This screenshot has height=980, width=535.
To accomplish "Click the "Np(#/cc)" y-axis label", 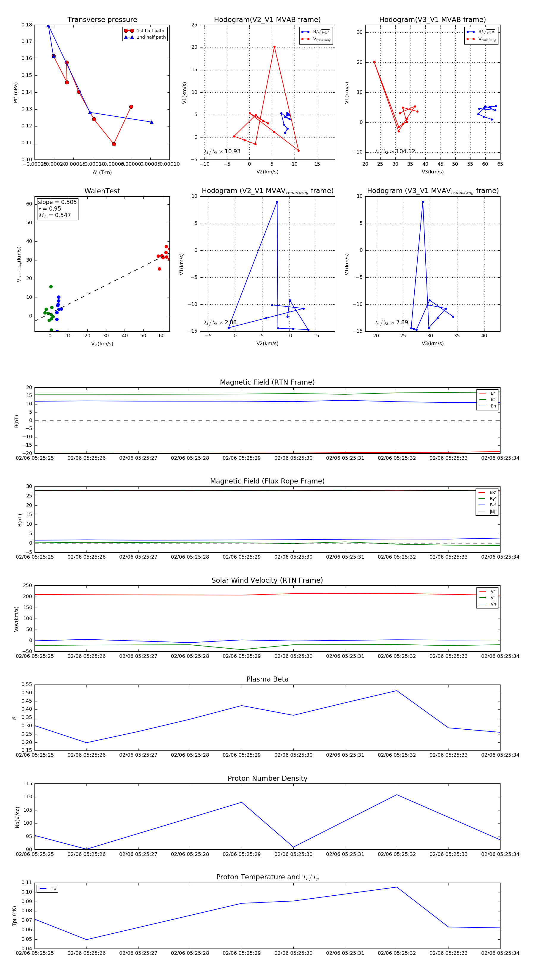I will click(x=17, y=817).
